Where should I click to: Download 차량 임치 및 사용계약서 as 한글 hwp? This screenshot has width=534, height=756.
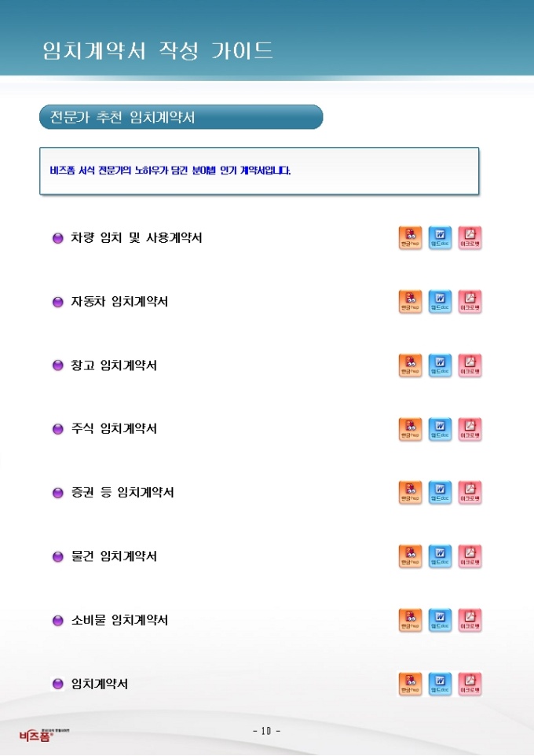click(410, 237)
